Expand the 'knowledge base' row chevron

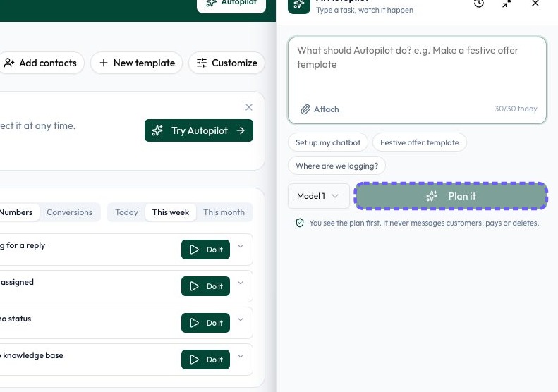(241, 356)
